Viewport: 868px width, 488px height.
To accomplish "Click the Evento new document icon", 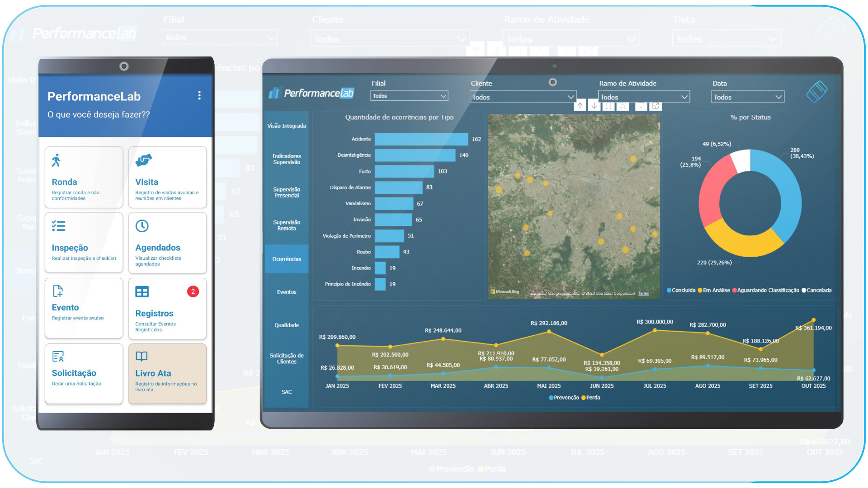I will tap(58, 291).
